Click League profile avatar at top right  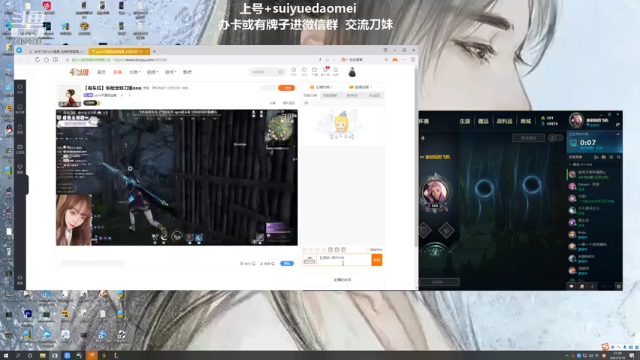(x=576, y=120)
